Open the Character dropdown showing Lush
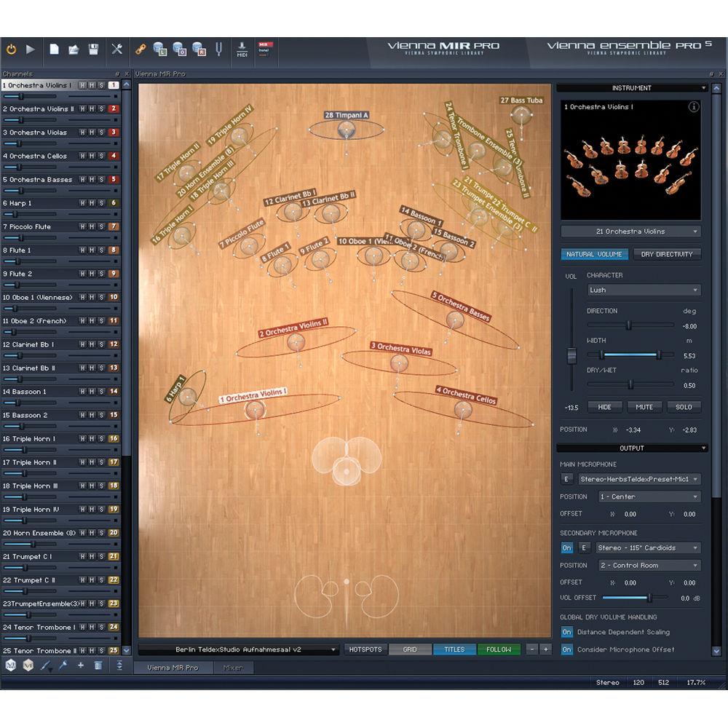 (644, 290)
